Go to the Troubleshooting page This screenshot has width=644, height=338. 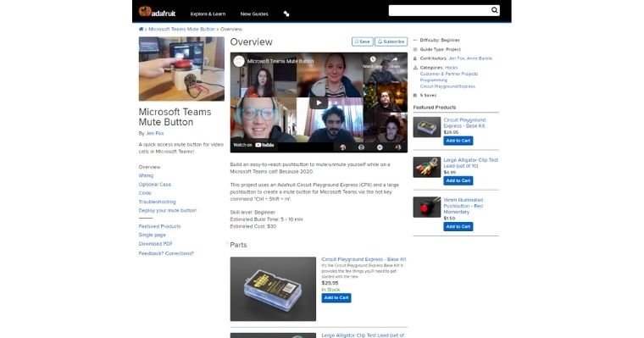[x=158, y=202]
